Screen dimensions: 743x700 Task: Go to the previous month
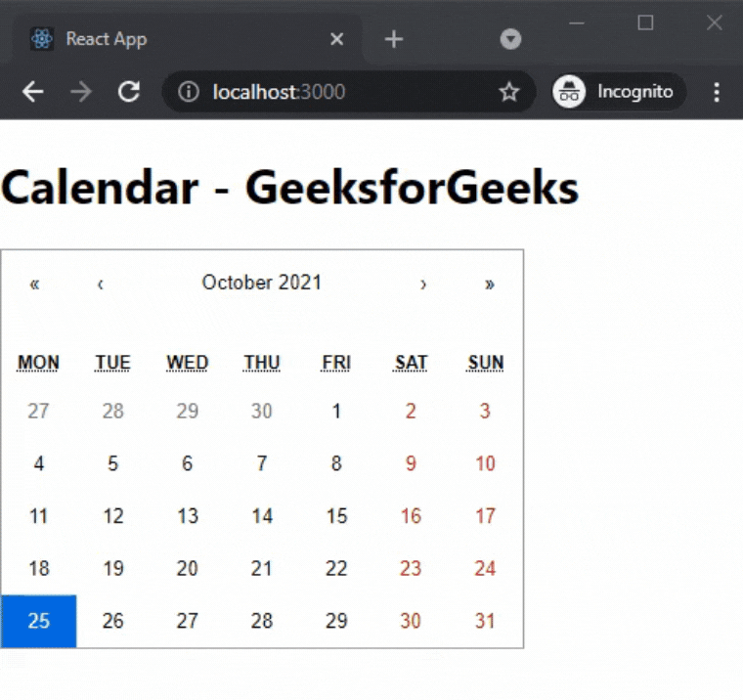[x=100, y=284]
